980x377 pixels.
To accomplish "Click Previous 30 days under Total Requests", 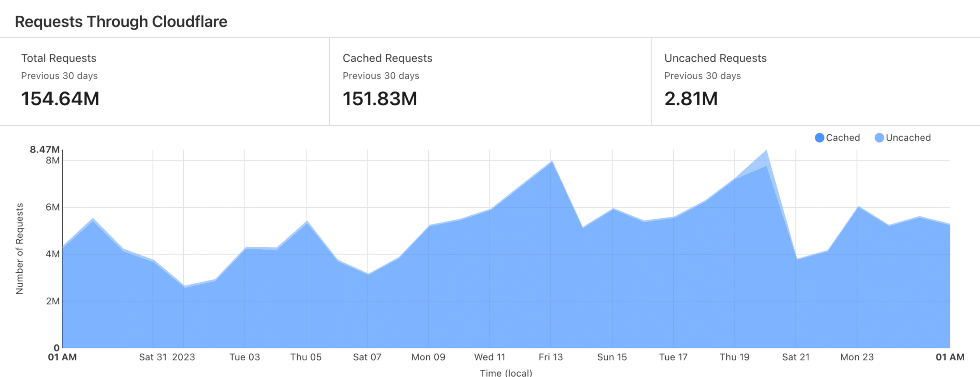I will [x=59, y=76].
